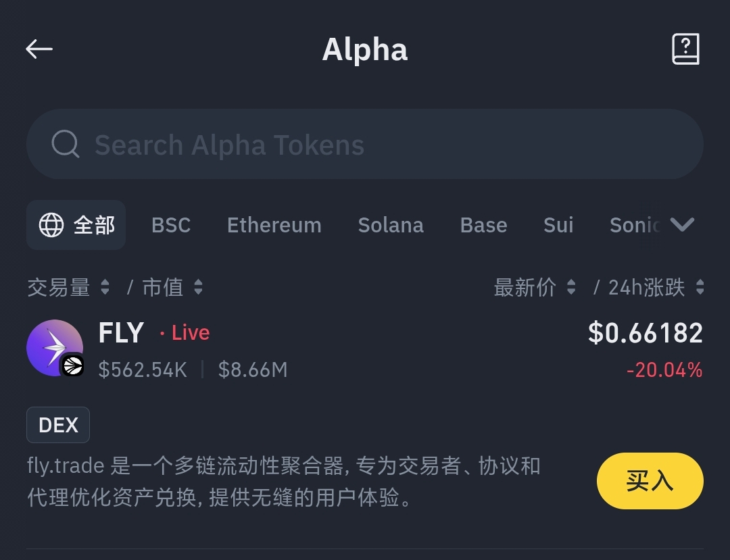Sort by 交易量 arrows

tap(105, 287)
